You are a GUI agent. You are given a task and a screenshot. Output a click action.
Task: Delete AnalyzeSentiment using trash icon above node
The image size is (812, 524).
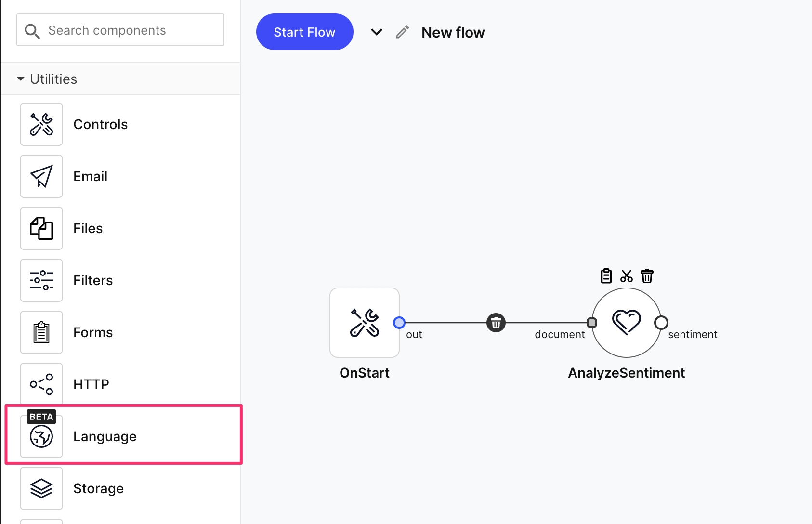[647, 276]
